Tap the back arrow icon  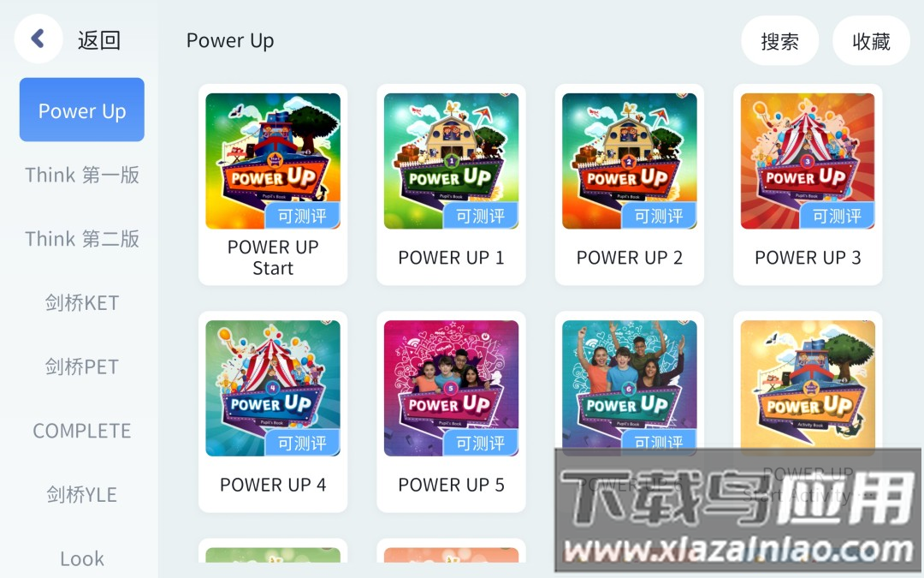tap(38, 39)
